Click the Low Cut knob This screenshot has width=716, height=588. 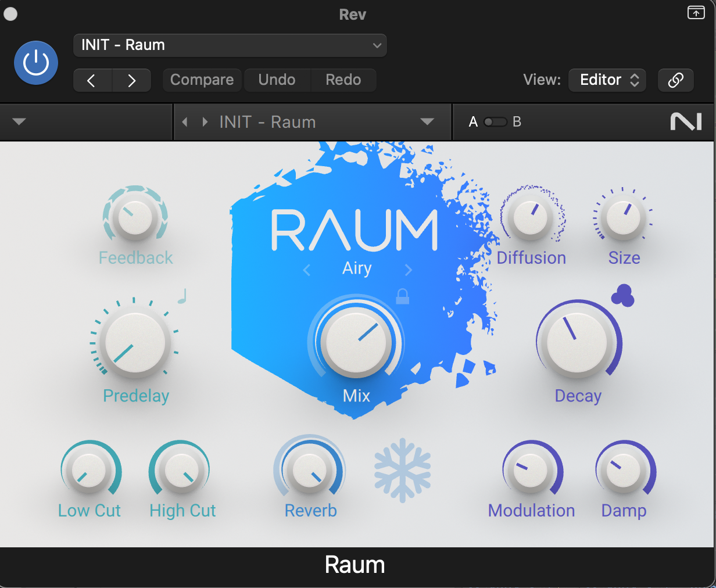90,471
